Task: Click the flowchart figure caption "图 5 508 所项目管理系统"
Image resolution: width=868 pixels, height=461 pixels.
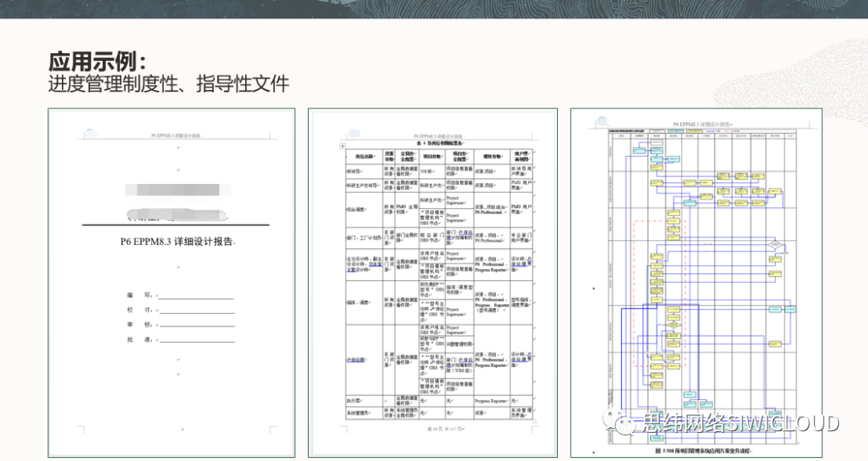Action: [x=702, y=451]
